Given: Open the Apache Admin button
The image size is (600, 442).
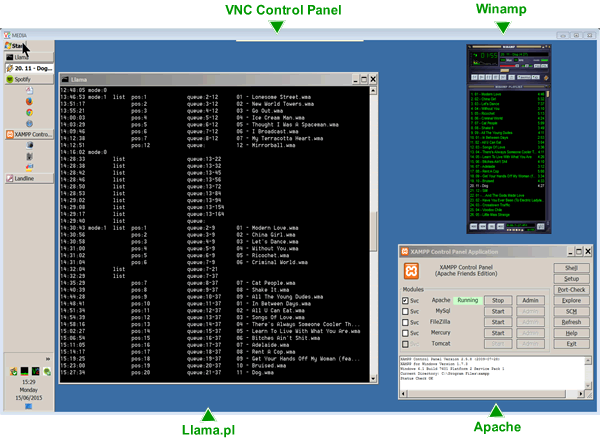Looking at the screenshot, I should pos(530,300).
